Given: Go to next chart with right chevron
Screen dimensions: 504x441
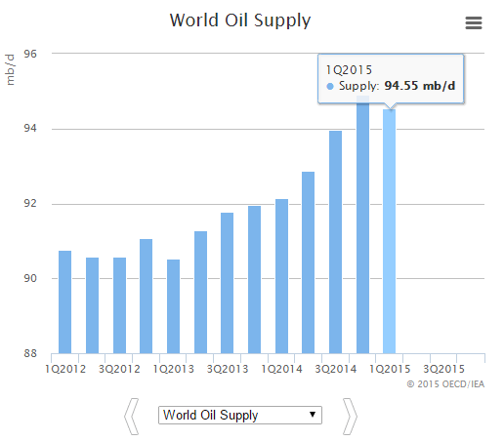Looking at the screenshot, I should tap(350, 417).
